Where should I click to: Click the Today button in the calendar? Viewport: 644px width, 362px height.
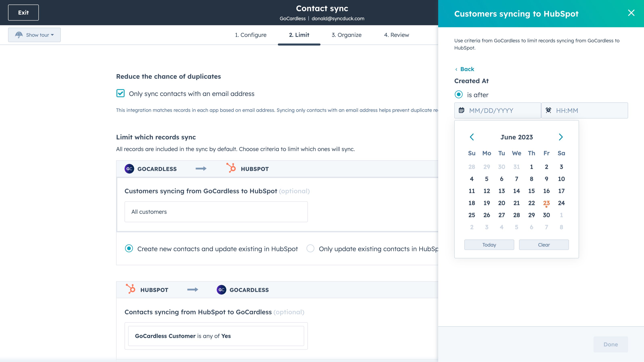pyautogui.click(x=489, y=245)
